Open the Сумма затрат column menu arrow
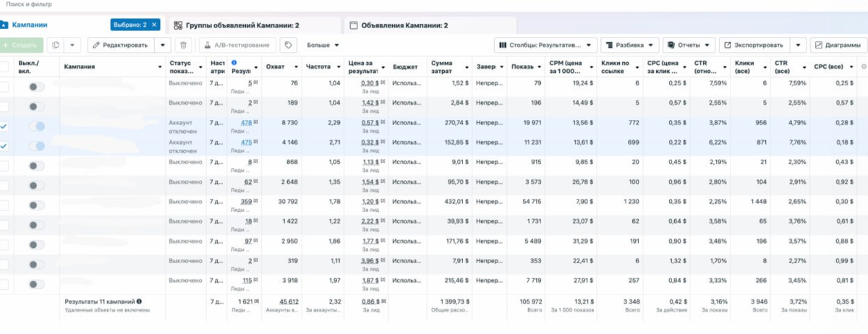 467,67
